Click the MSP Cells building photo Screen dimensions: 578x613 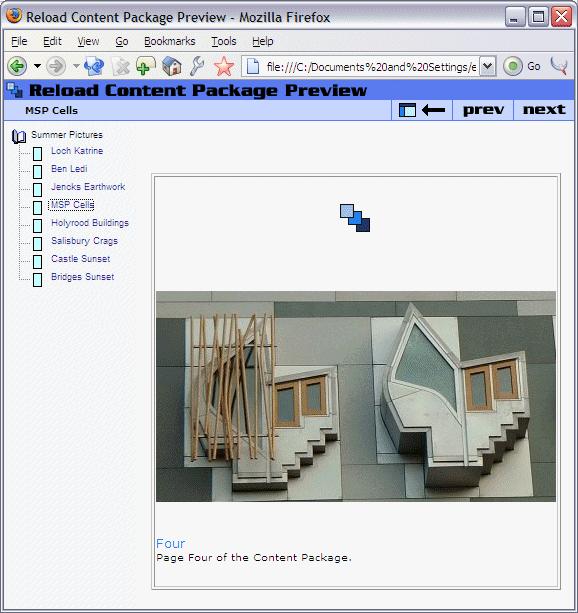tap(355, 396)
